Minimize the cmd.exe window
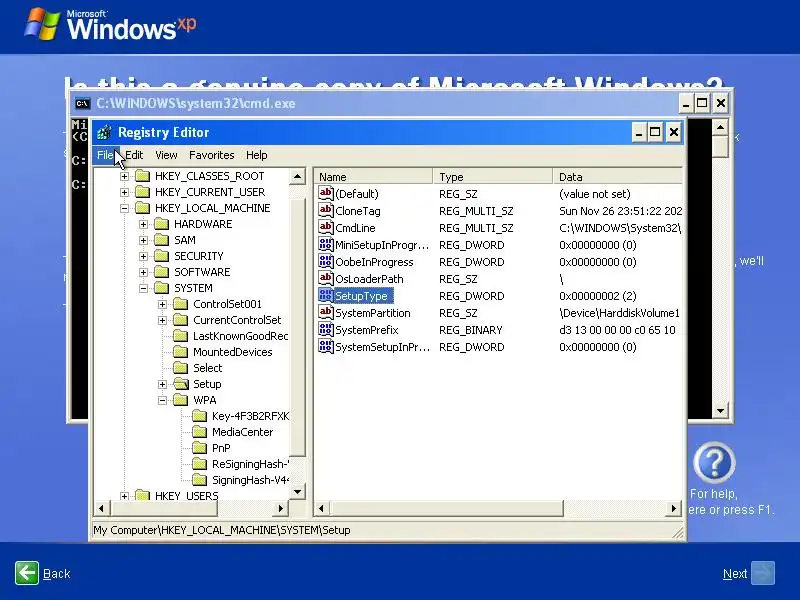 (x=686, y=104)
